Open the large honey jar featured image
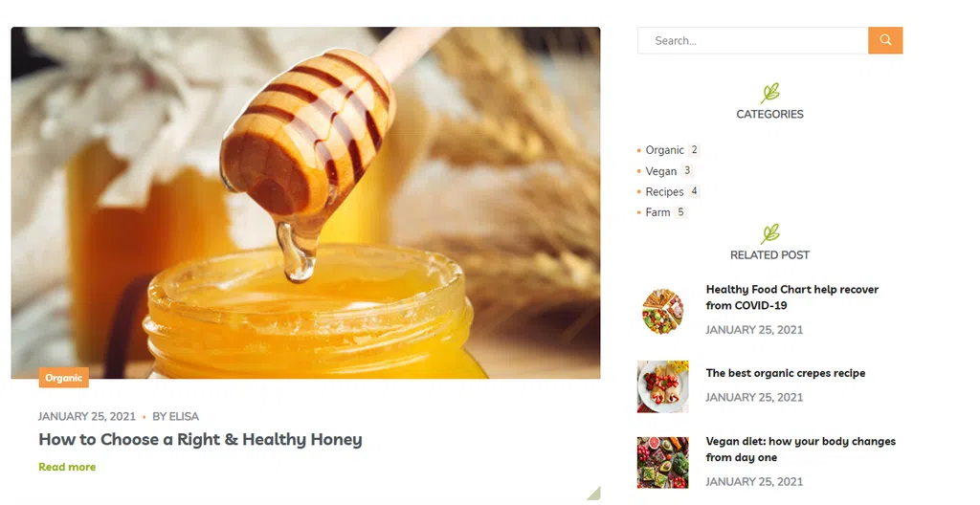The width and height of the screenshot is (980, 505). (305, 203)
